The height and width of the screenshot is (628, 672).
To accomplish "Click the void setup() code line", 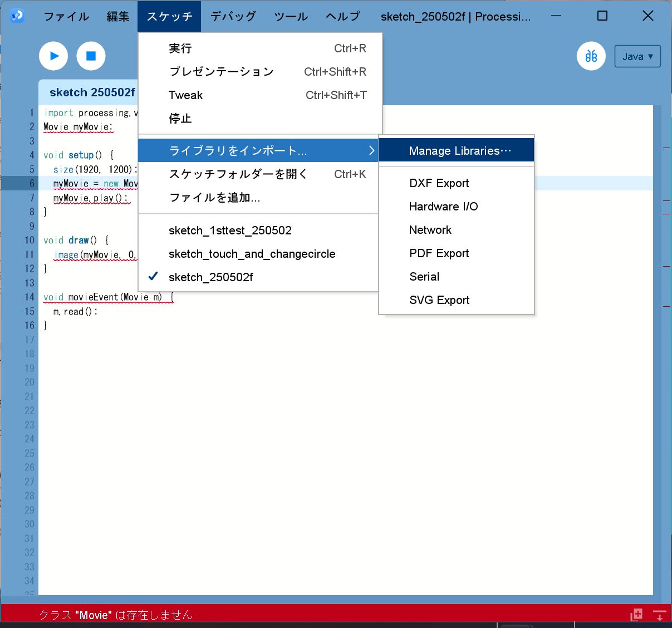I will point(79,155).
